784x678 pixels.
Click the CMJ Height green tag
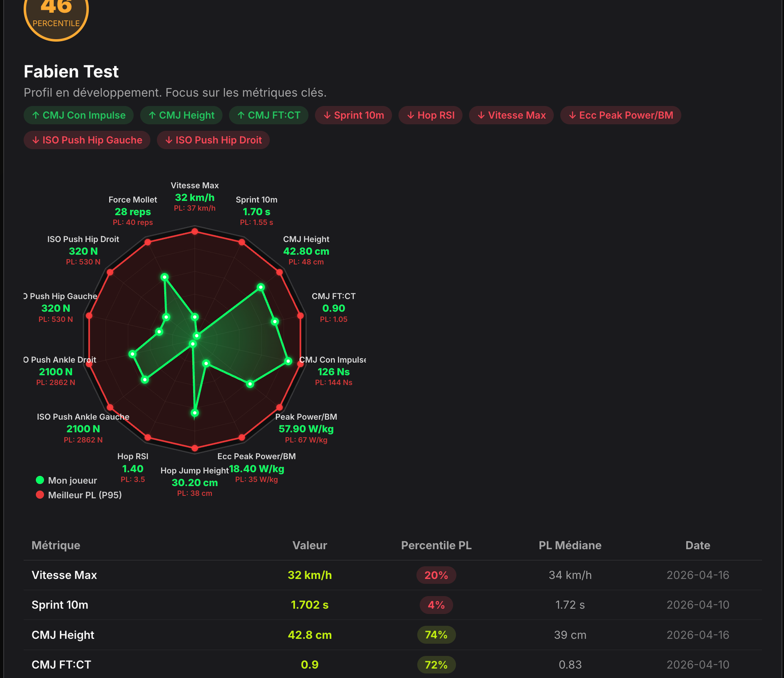(181, 115)
